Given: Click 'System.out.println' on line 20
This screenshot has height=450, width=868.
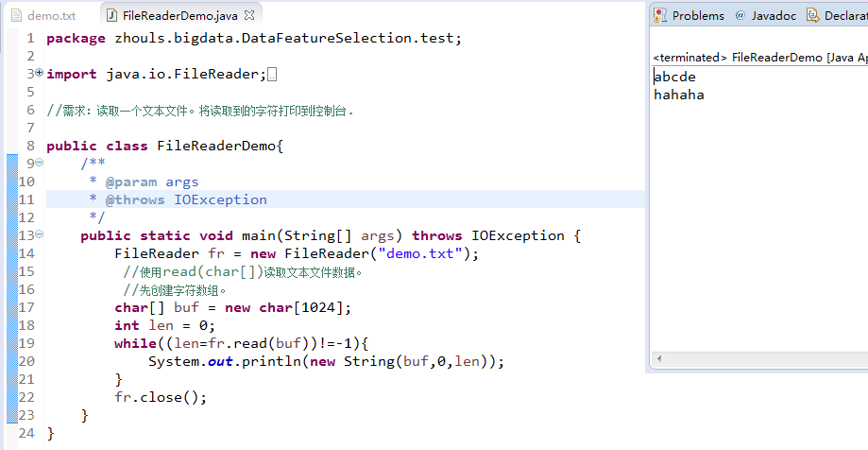Looking at the screenshot, I should pyautogui.click(x=226, y=361).
